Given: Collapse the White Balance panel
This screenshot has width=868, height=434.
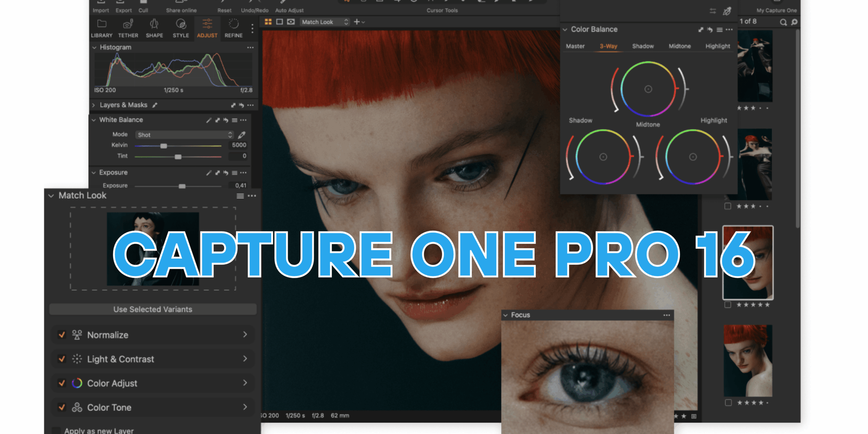Looking at the screenshot, I should 94,120.
